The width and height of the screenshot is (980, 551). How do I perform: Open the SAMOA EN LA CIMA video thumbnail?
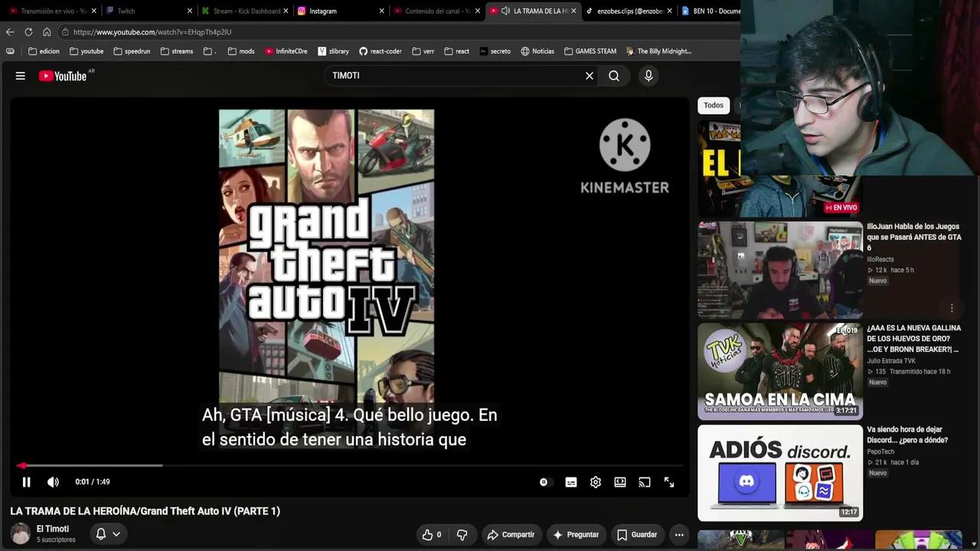[x=780, y=372]
